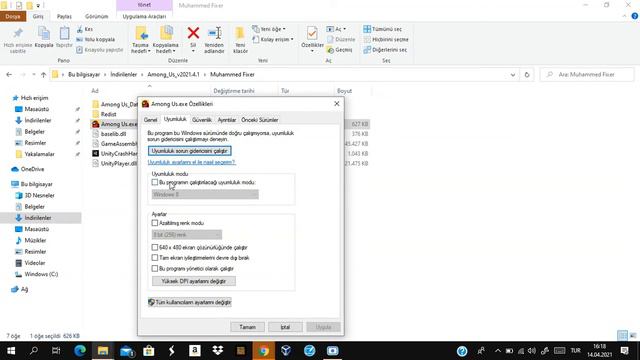This screenshot has height=360, width=640.
Task: Enable compatibility mode checkbox
Action: [x=155, y=182]
